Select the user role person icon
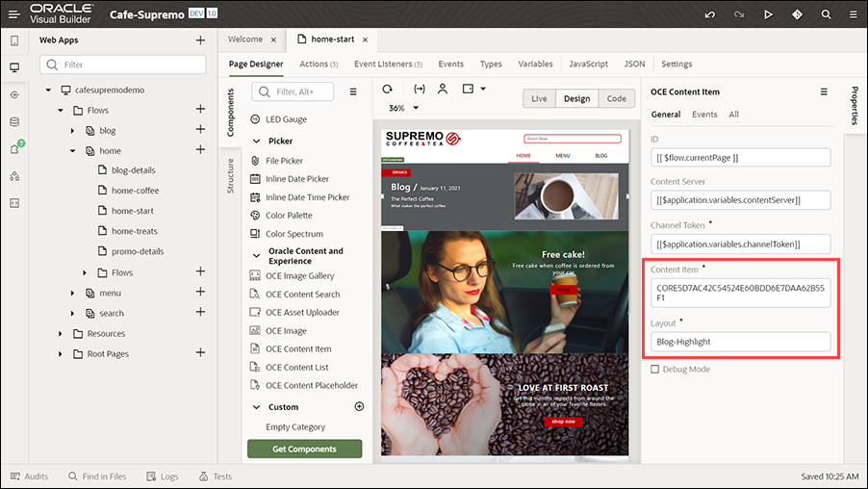 pos(443,89)
